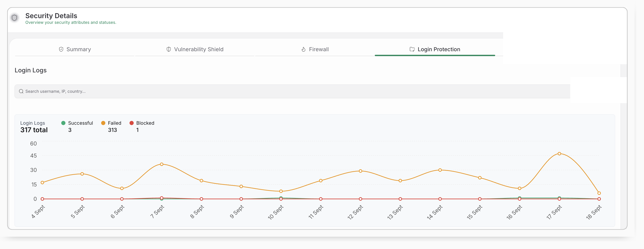The height and width of the screenshot is (249, 644).
Task: Select the failed data point on 10 Sept
Action: tap(281, 191)
